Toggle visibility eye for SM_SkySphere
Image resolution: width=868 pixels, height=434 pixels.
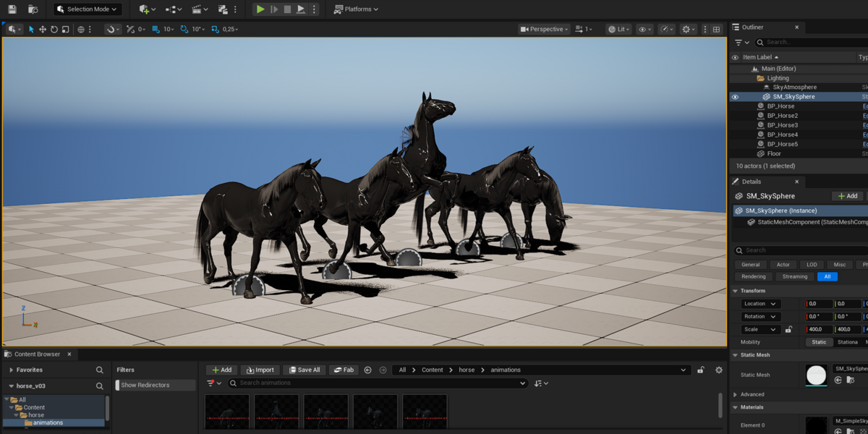(735, 97)
